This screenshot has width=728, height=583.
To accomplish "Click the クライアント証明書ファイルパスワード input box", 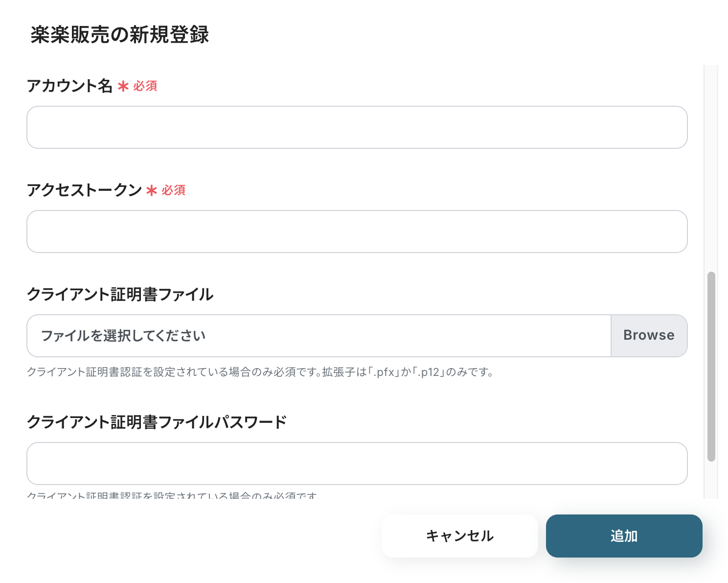I will click(357, 464).
